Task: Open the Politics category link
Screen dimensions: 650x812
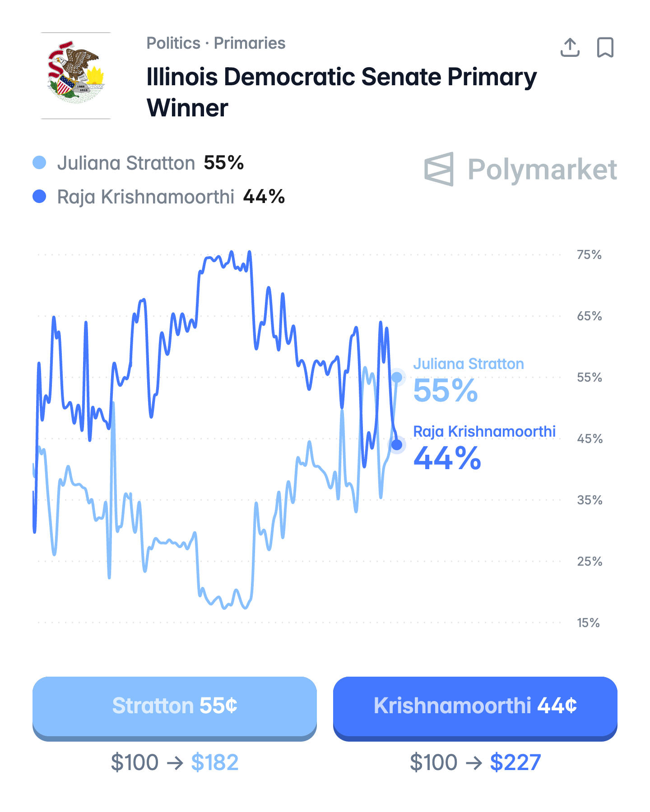Action: 173,43
